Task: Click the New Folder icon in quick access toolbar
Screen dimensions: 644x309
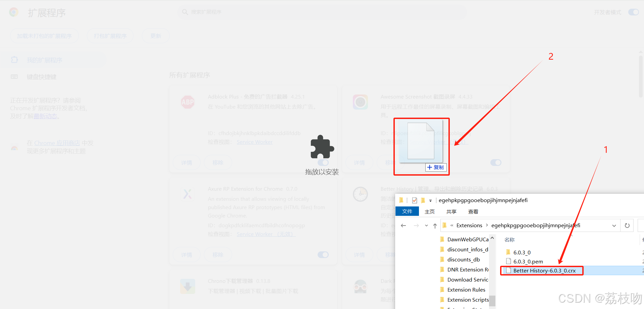Action: (423, 200)
